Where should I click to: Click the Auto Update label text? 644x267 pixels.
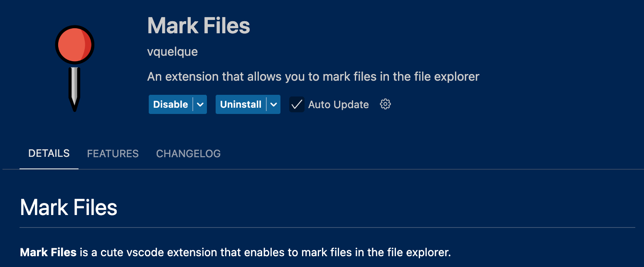338,104
